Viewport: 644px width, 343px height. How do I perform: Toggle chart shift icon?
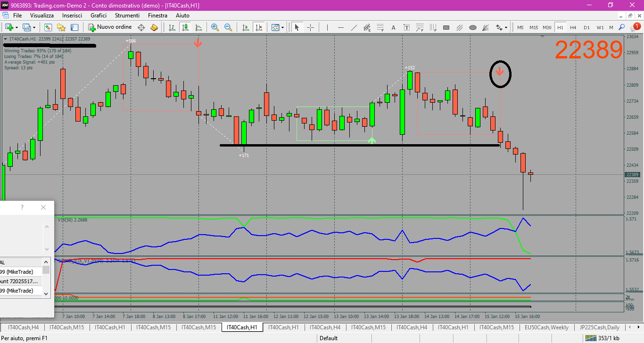click(258, 27)
